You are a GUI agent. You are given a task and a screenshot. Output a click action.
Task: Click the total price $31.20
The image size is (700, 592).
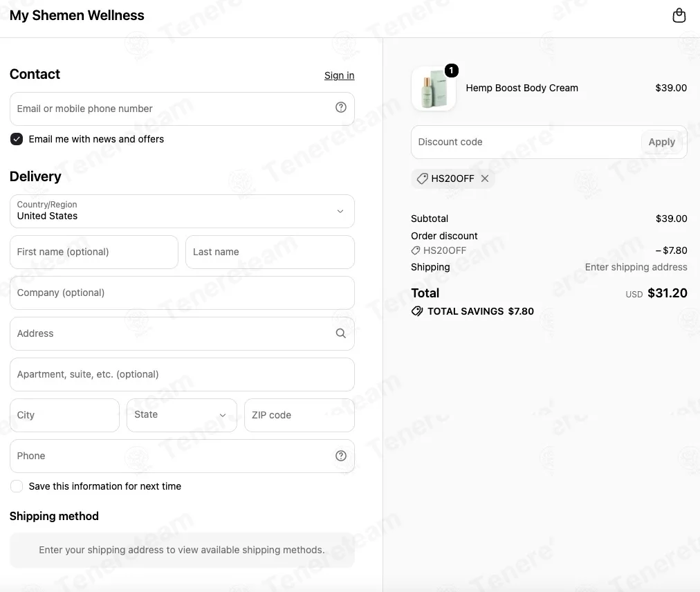(667, 293)
